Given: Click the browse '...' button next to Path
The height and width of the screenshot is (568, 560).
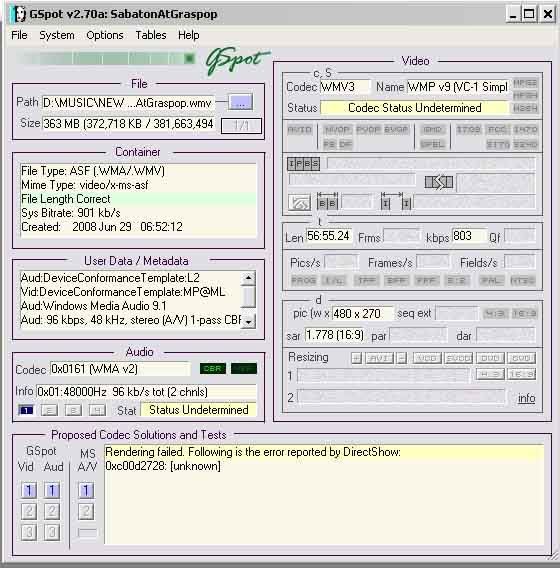Looking at the screenshot, I should pyautogui.click(x=241, y=103).
